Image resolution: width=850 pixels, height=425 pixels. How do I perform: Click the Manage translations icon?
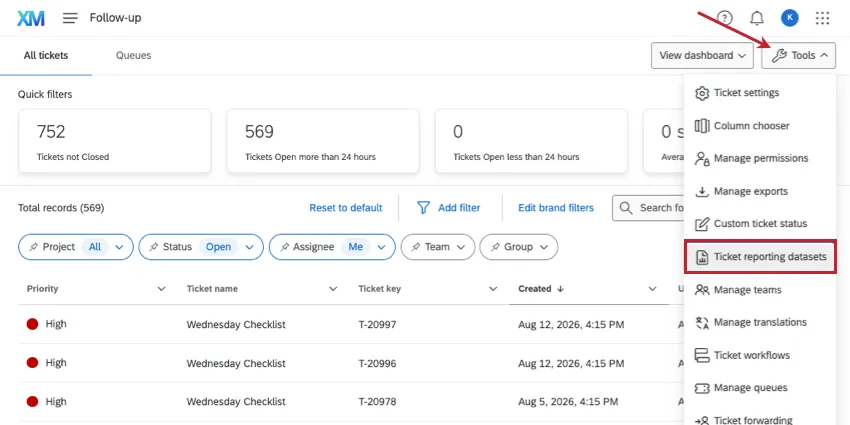coord(702,323)
